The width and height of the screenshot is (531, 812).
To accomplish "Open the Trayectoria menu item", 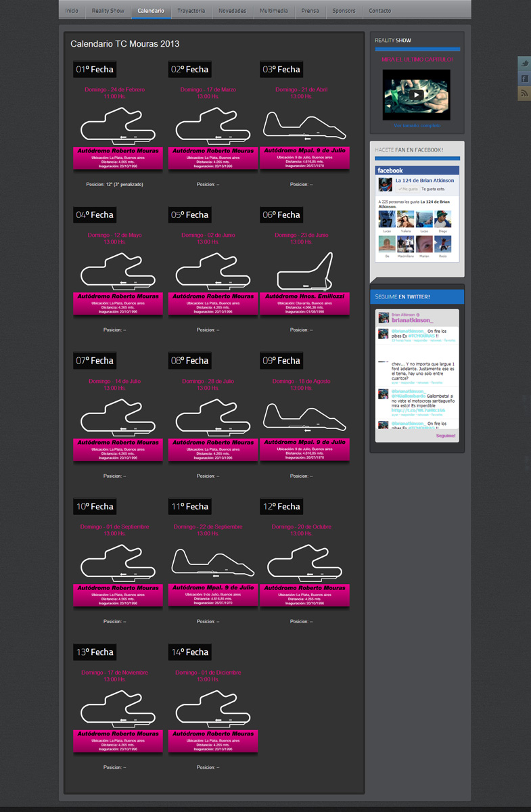I will 191,11.
